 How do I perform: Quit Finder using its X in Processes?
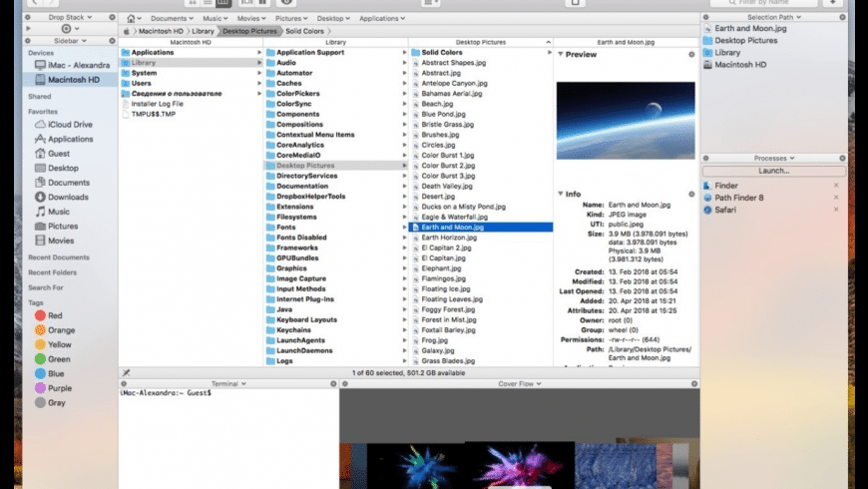836,186
